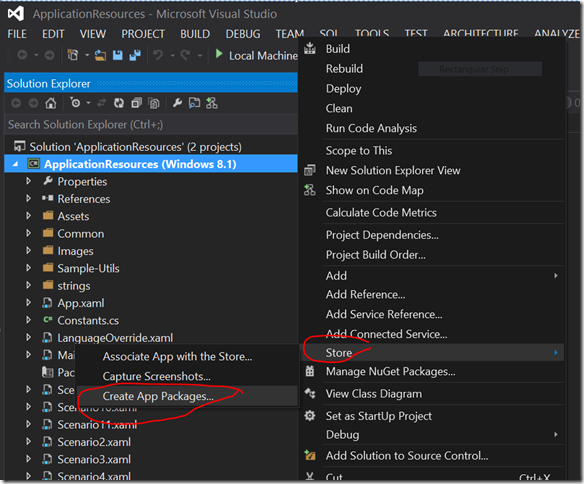Screen dimensions: 584x484
Task: Click the Search Solution Explorer field
Action: (151, 124)
